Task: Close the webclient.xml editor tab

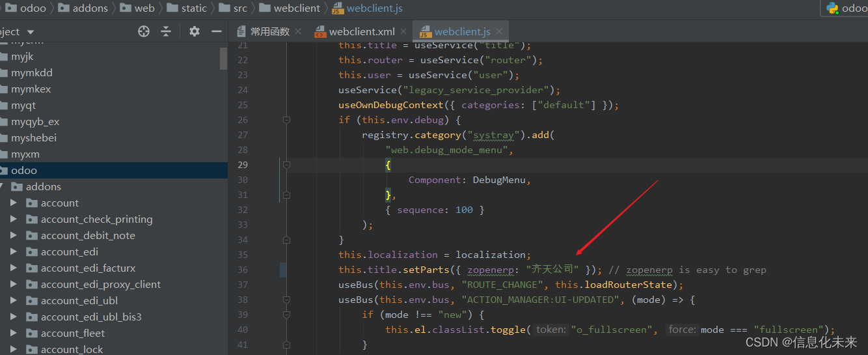Action: [403, 31]
